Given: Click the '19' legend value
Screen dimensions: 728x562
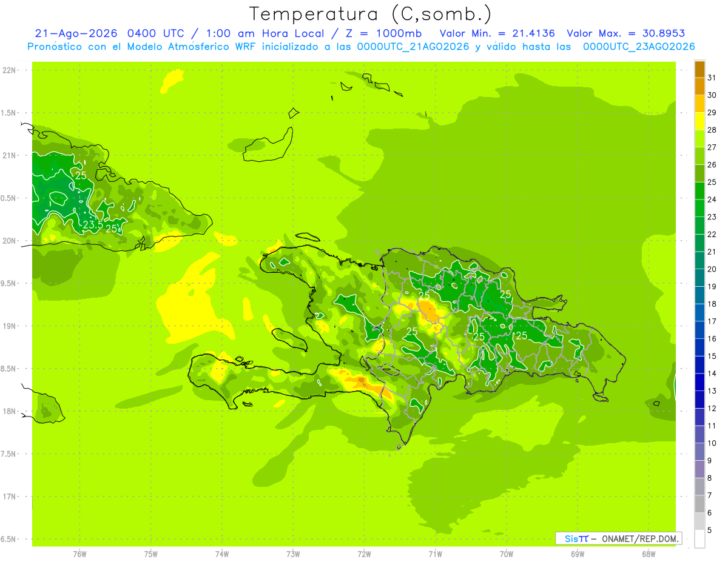Looking at the screenshot, I should click(712, 287).
